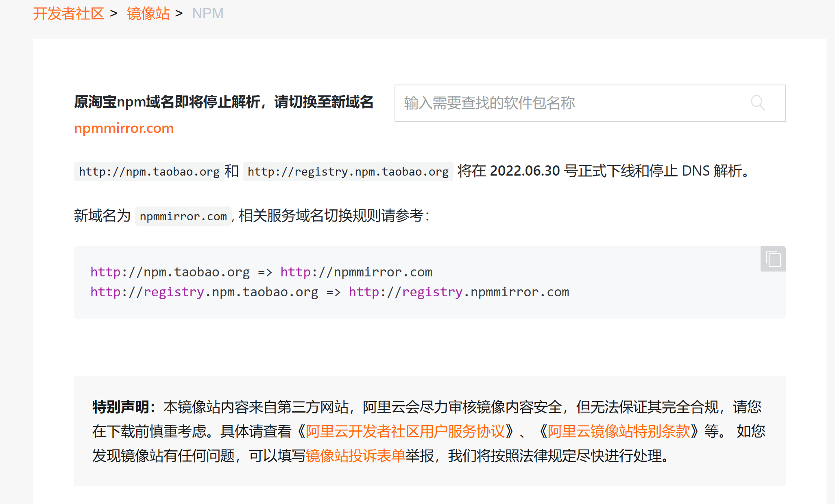Open the orange npmmirror.com link
835x504 pixels.
pos(124,128)
